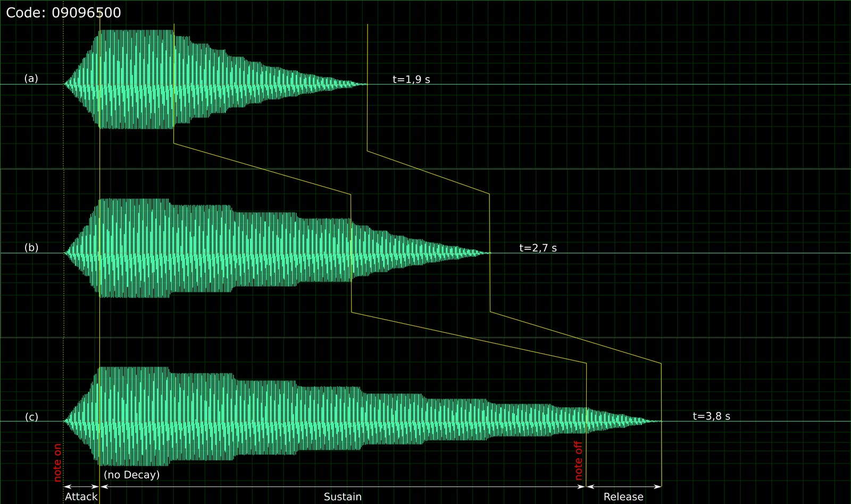Click the 'Attack' phase label
Screen dimensions: 851x504
[81, 497]
